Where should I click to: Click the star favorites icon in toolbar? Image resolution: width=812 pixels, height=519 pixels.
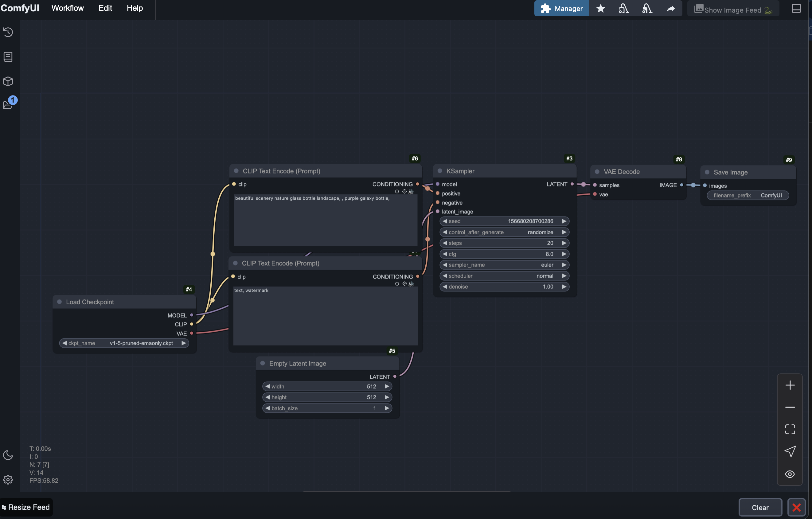point(601,8)
